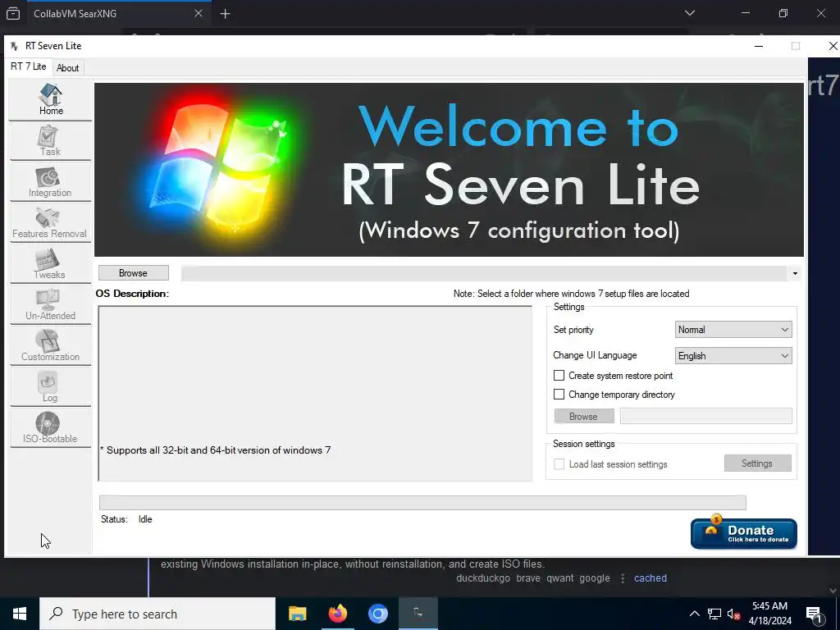This screenshot has height=630, width=840.
Task: Select the RT 7 Lite tab
Action: tap(29, 66)
